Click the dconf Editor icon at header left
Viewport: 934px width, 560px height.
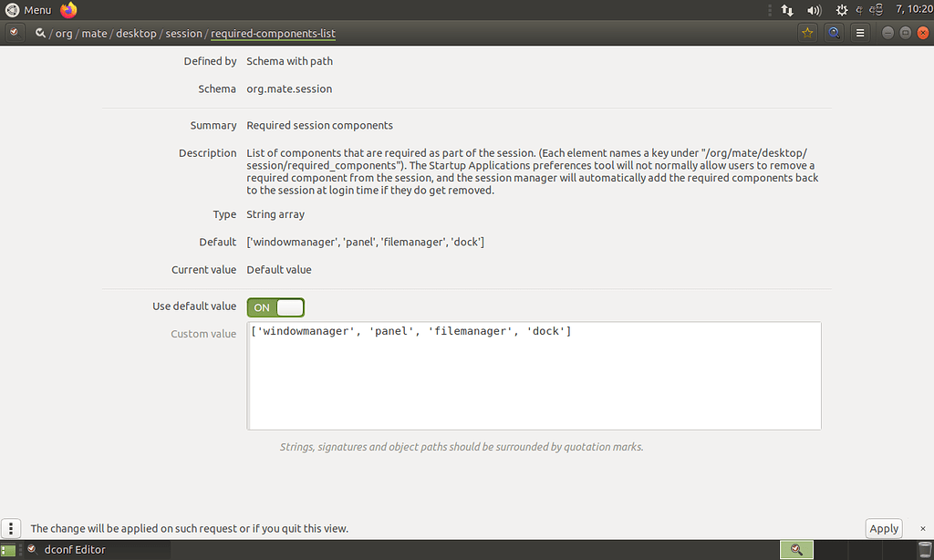(x=13, y=33)
